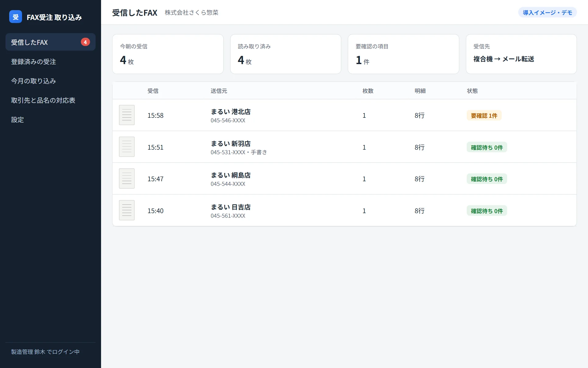The image size is (588, 368).
Task: Click the 15:58 received time
Action: (x=156, y=115)
